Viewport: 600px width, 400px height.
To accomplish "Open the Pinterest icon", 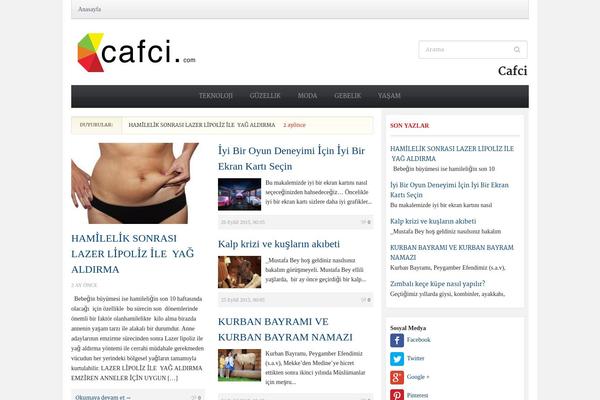I will point(397,395).
